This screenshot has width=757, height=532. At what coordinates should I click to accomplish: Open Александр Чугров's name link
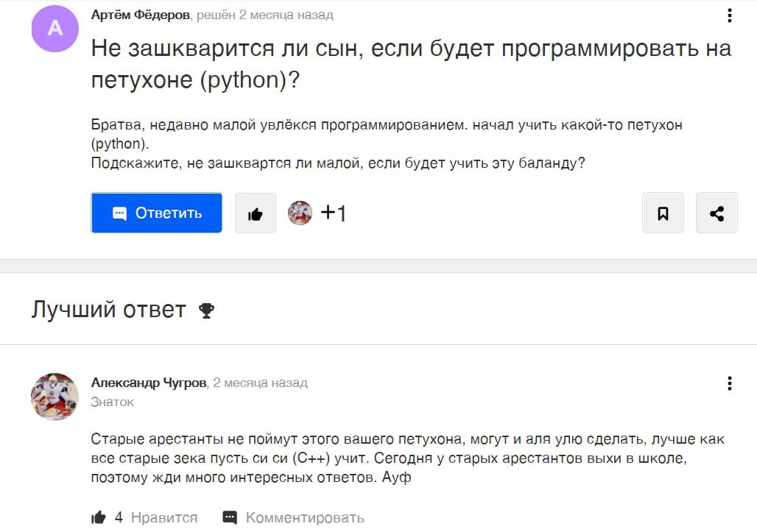[x=149, y=383]
